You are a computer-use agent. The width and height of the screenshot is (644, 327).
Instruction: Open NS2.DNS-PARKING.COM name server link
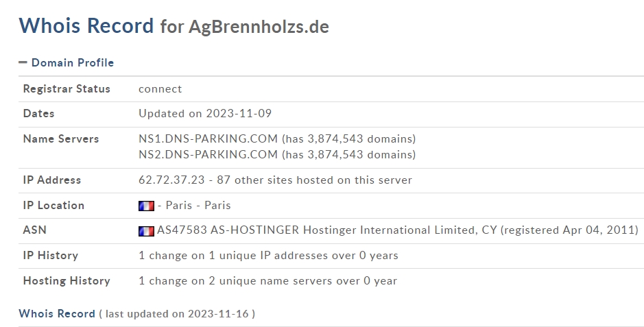[x=208, y=154]
